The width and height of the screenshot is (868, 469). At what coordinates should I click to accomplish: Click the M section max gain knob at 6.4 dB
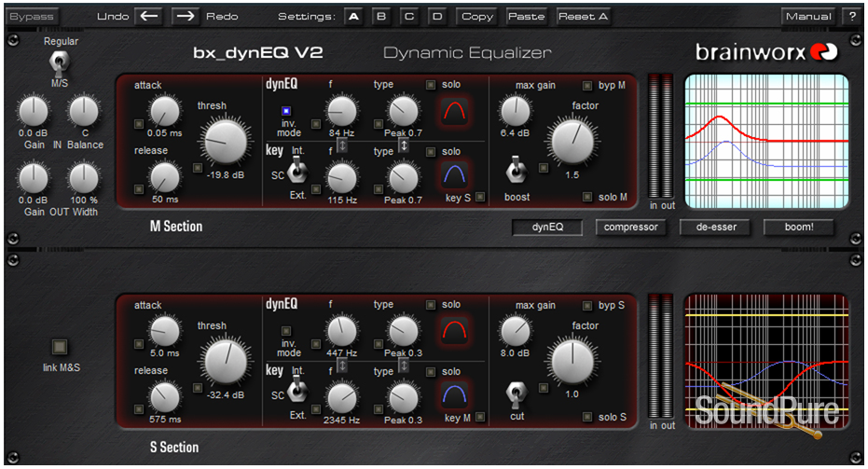coord(515,111)
